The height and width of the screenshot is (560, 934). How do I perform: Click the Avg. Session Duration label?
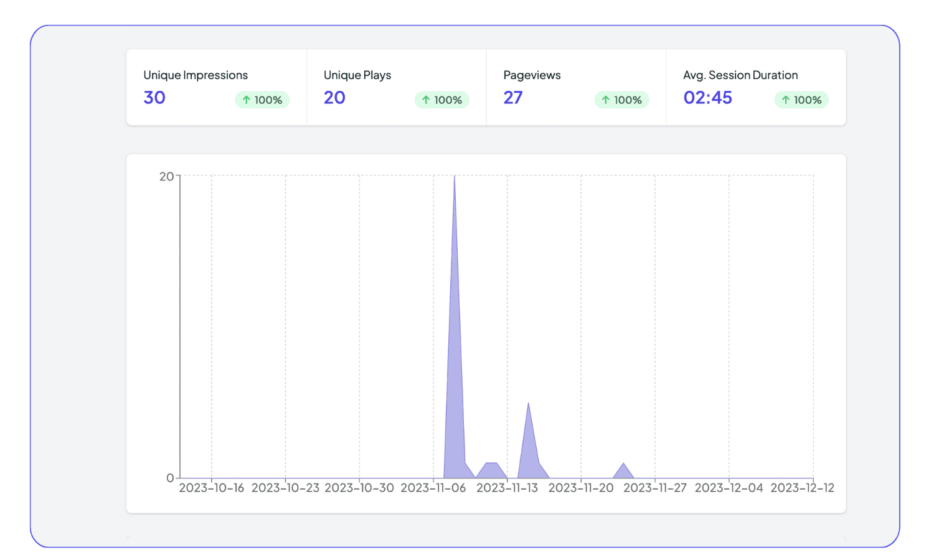coord(740,75)
